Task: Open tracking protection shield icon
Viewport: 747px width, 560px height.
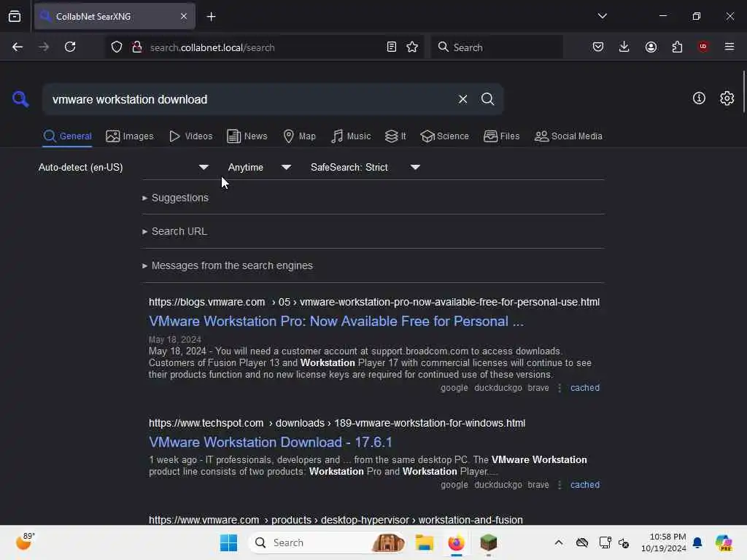Action: [117, 47]
